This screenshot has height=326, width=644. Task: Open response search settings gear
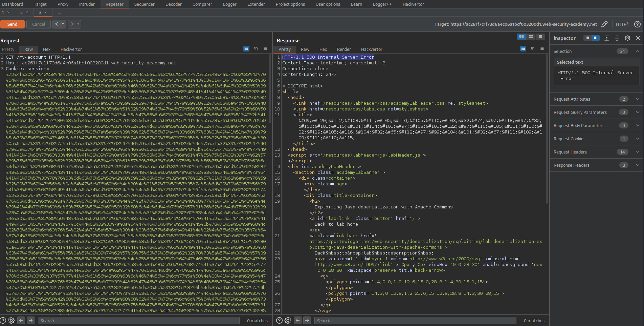tap(288, 320)
